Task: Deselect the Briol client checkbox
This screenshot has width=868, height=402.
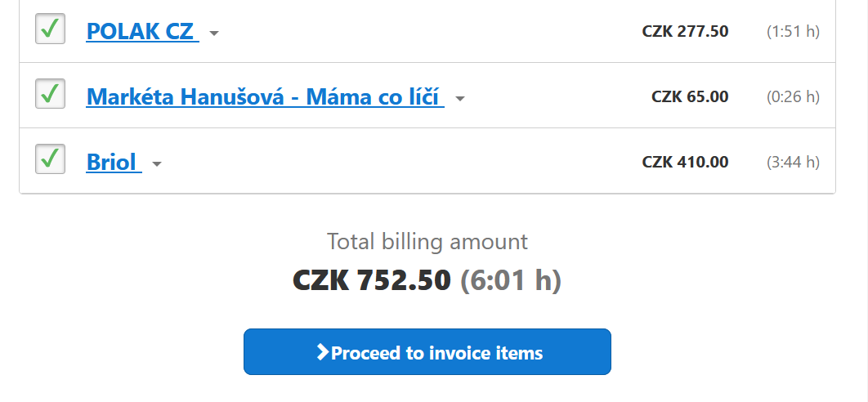Action: pos(50,159)
